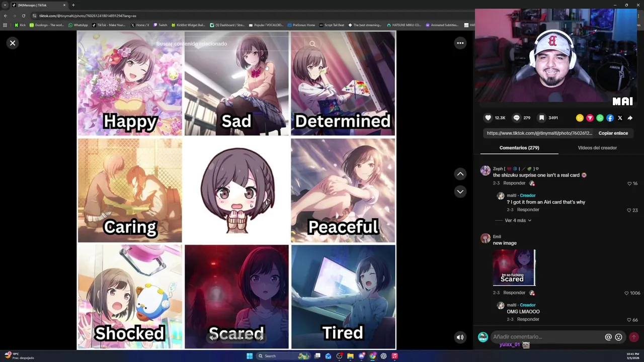Reply to malti's Airi card comment
The height and width of the screenshot is (362, 644).
pos(528,210)
